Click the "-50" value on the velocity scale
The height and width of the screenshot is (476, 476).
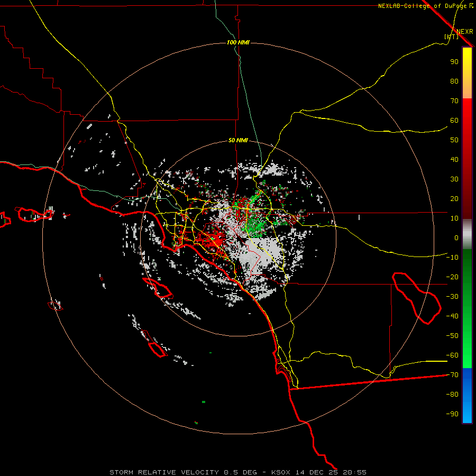pyautogui.click(x=452, y=336)
